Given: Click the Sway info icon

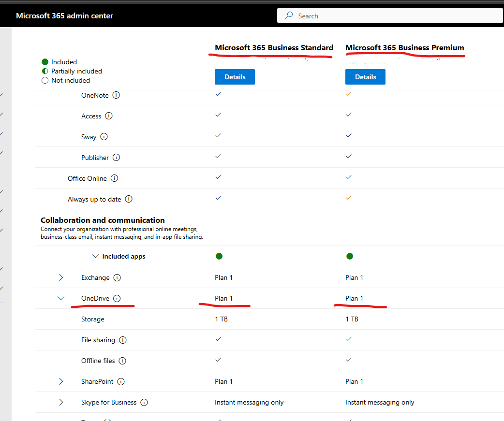Looking at the screenshot, I should click(104, 137).
